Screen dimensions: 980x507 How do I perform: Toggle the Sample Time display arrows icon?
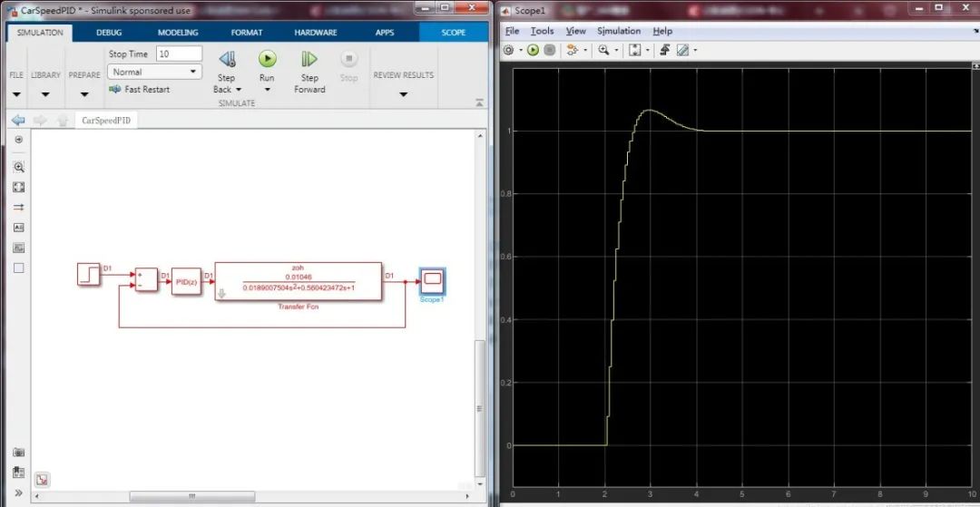pyautogui.click(x=19, y=208)
